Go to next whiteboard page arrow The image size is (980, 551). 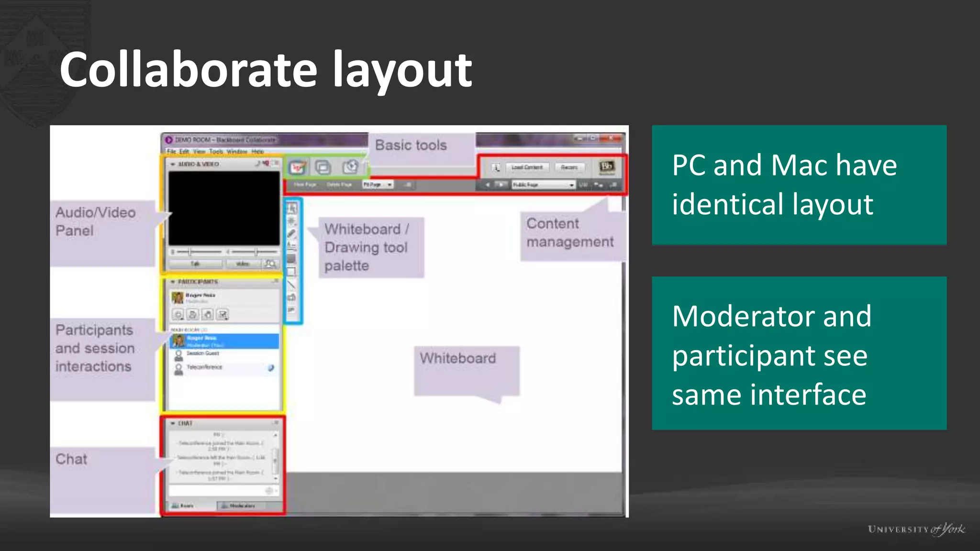[501, 185]
